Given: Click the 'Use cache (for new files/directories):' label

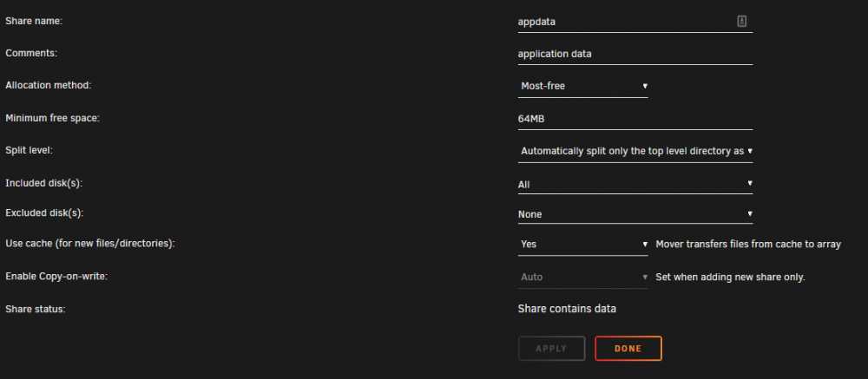Looking at the screenshot, I should pyautogui.click(x=90, y=244).
